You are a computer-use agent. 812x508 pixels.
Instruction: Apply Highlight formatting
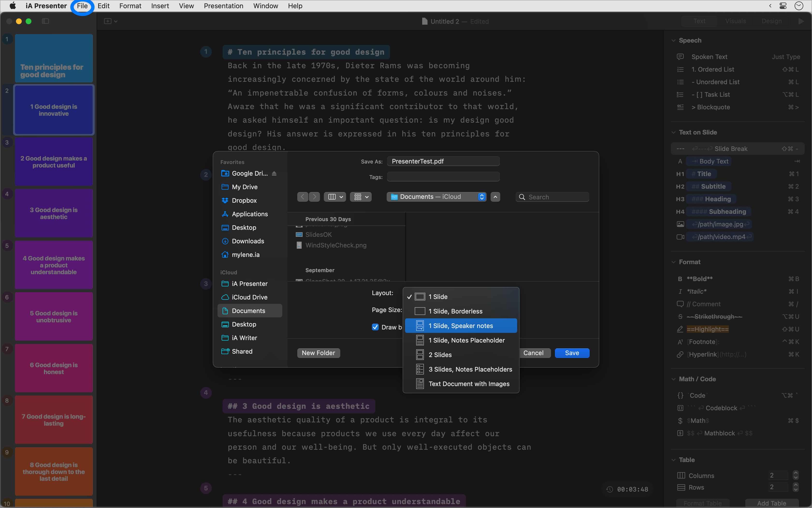click(738, 329)
